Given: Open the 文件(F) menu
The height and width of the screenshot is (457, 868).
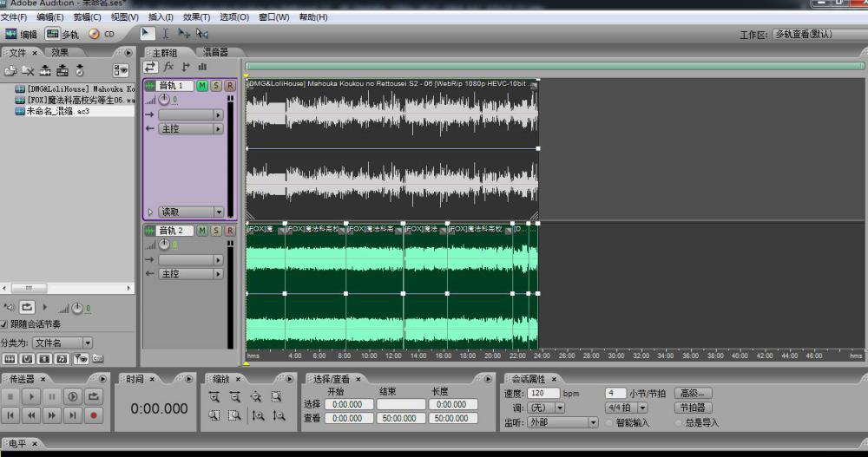Looking at the screenshot, I should click(x=14, y=17).
